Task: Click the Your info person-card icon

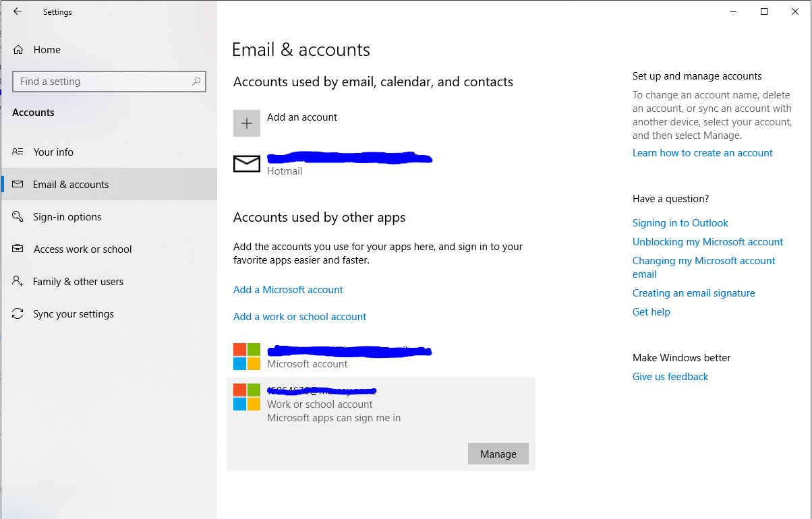Action: (x=18, y=152)
